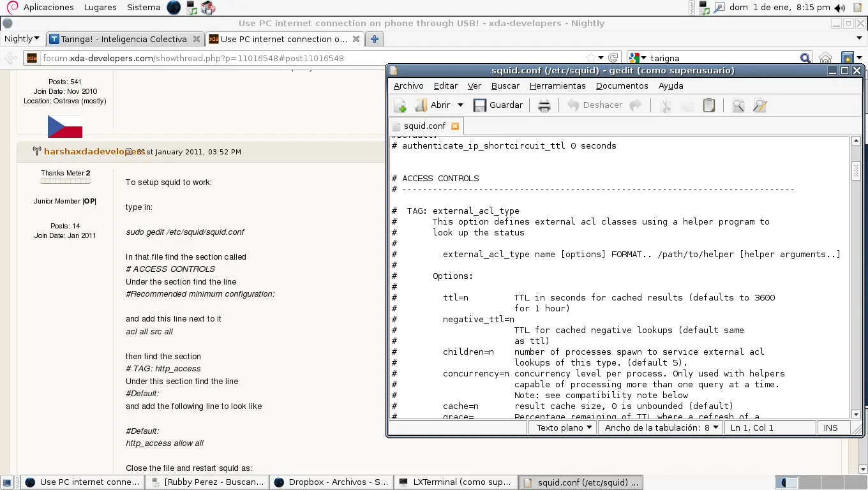Click the paste clipboard icon
The height and width of the screenshot is (490, 868).
tap(708, 105)
